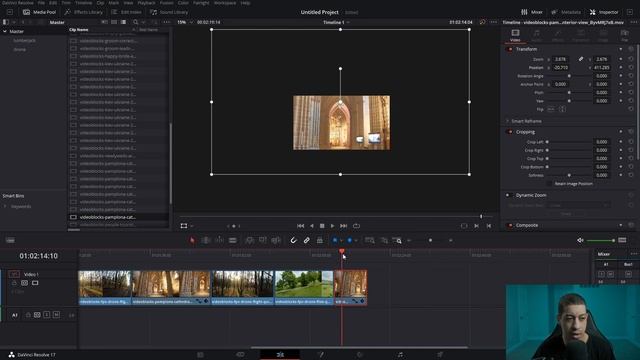
Task: Play in reverse in viewer
Action: coord(312,226)
